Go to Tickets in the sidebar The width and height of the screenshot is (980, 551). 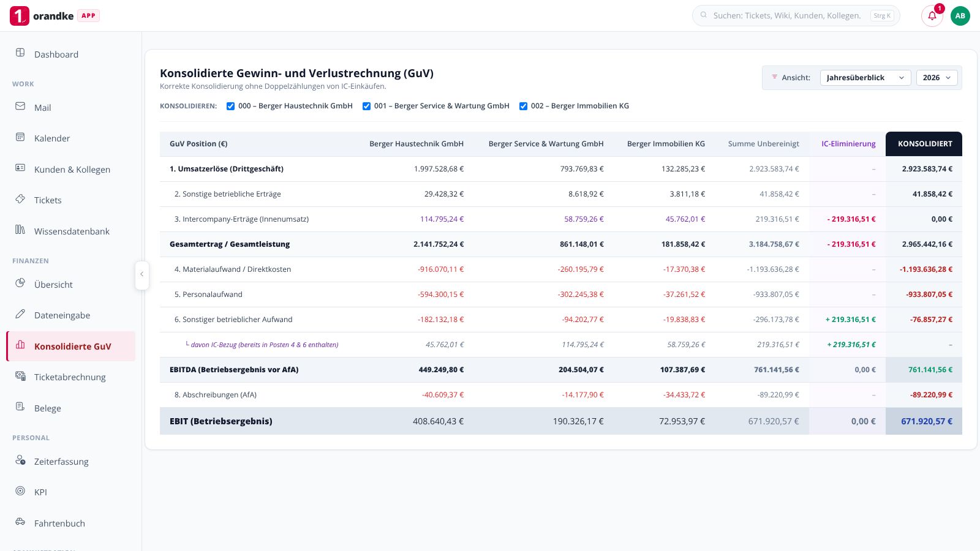click(71, 200)
